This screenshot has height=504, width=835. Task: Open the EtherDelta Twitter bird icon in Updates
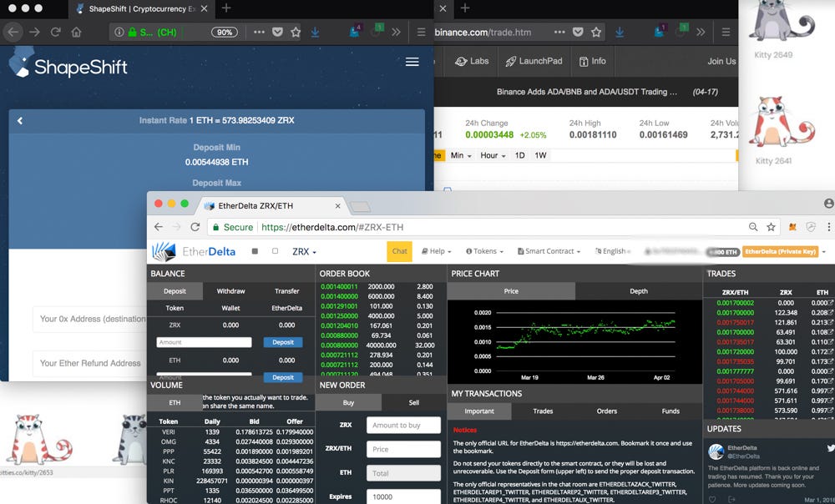click(830, 448)
